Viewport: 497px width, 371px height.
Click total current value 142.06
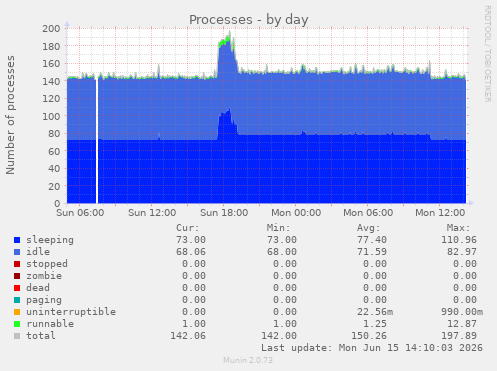tap(188, 336)
